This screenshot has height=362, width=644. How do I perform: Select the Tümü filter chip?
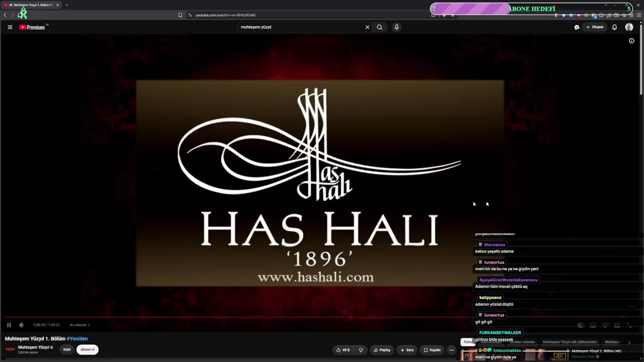pyautogui.click(x=468, y=342)
